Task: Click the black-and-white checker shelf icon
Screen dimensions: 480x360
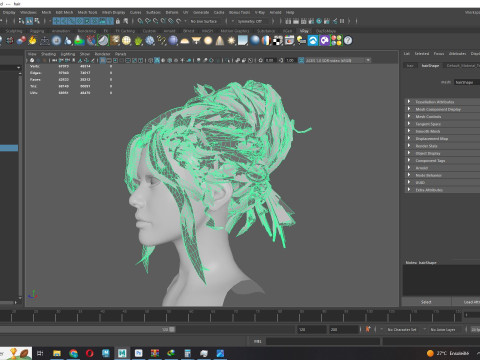Action: click(277, 40)
